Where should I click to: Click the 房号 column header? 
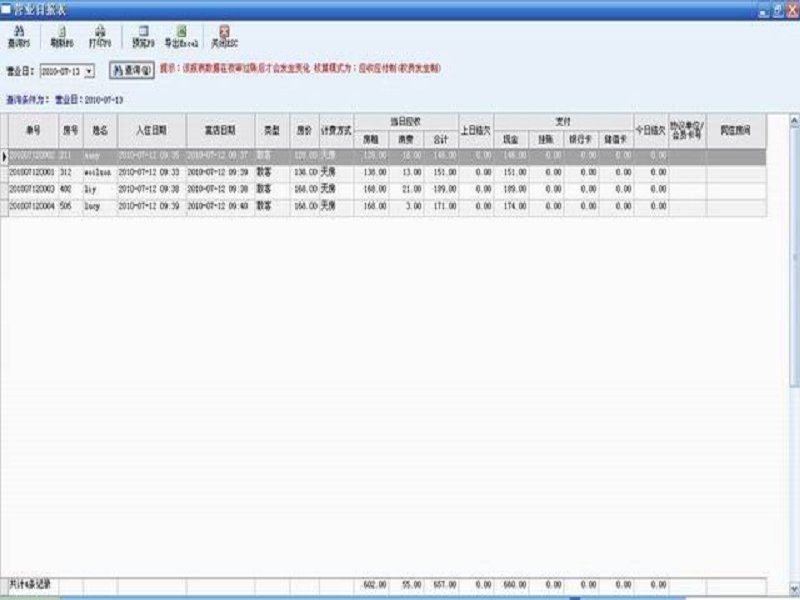point(70,130)
